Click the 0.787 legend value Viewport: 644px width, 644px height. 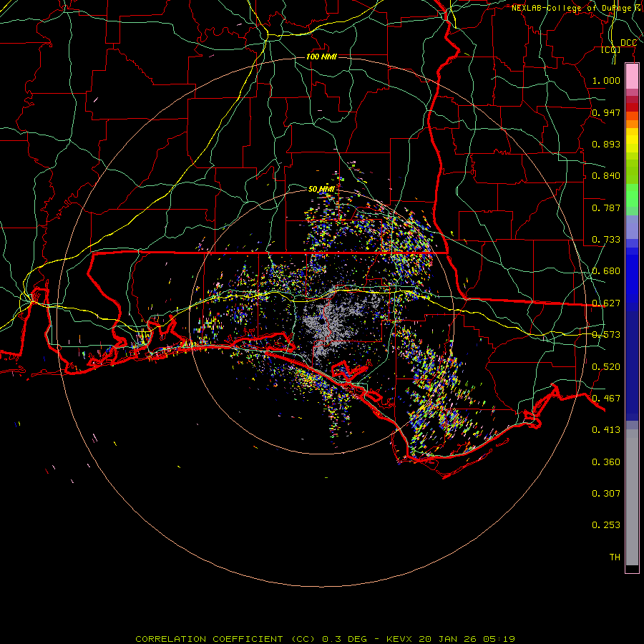(606, 208)
